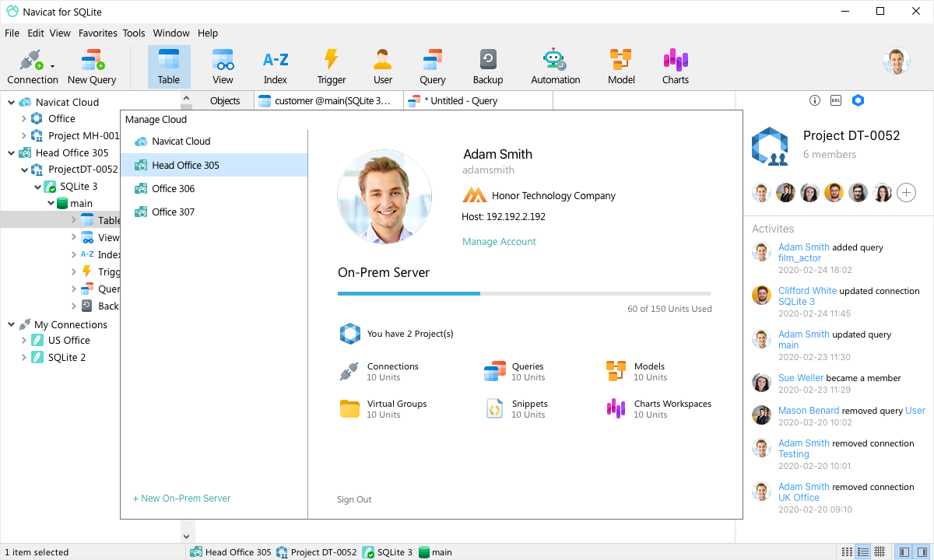The image size is (934, 560).
Task: Switch to detail view icon in status bar
Action: click(x=862, y=551)
